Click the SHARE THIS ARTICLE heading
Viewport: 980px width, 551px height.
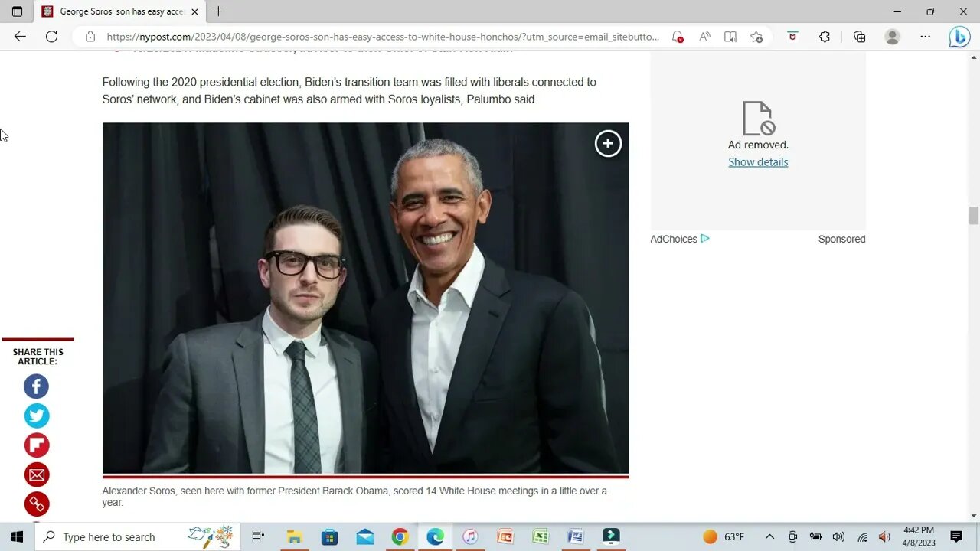[38, 357]
